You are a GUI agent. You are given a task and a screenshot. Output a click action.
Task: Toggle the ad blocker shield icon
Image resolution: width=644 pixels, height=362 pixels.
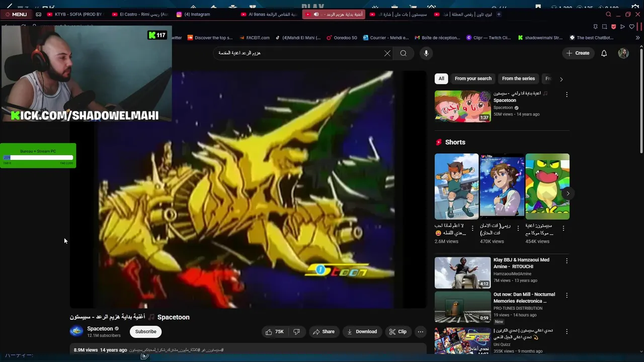point(613,27)
